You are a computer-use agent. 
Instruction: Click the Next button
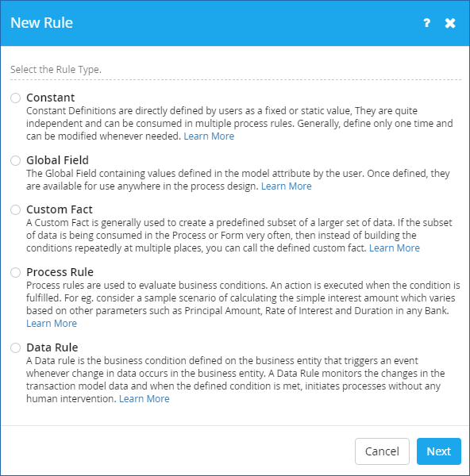(439, 451)
